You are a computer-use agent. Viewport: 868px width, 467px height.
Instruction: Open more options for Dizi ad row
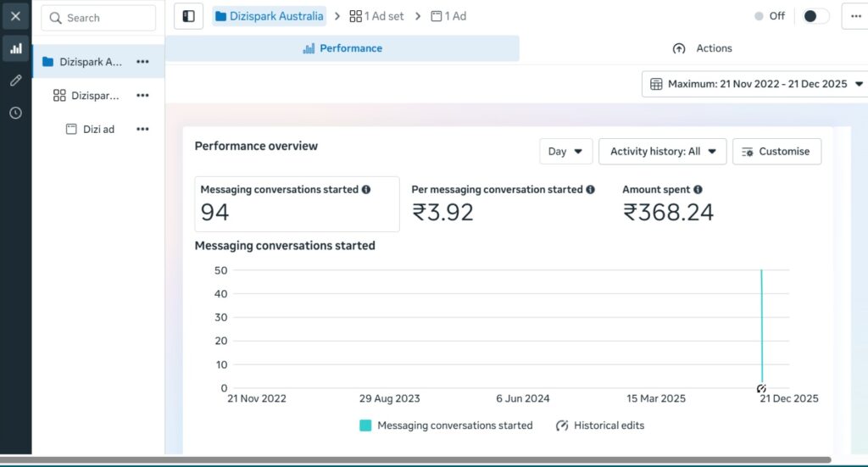click(x=142, y=129)
